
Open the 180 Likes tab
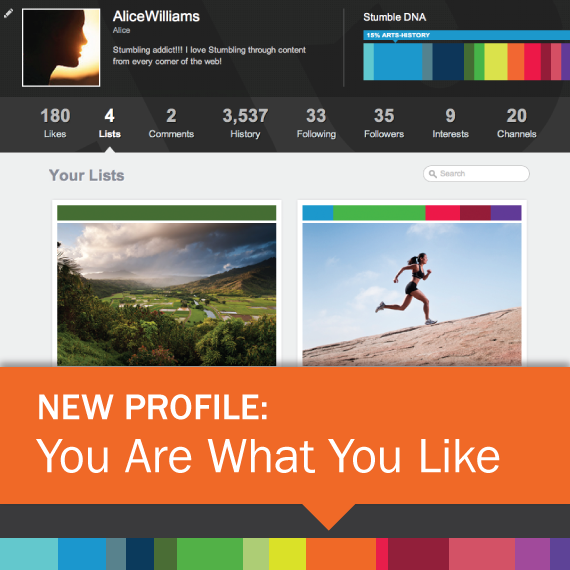(55, 123)
